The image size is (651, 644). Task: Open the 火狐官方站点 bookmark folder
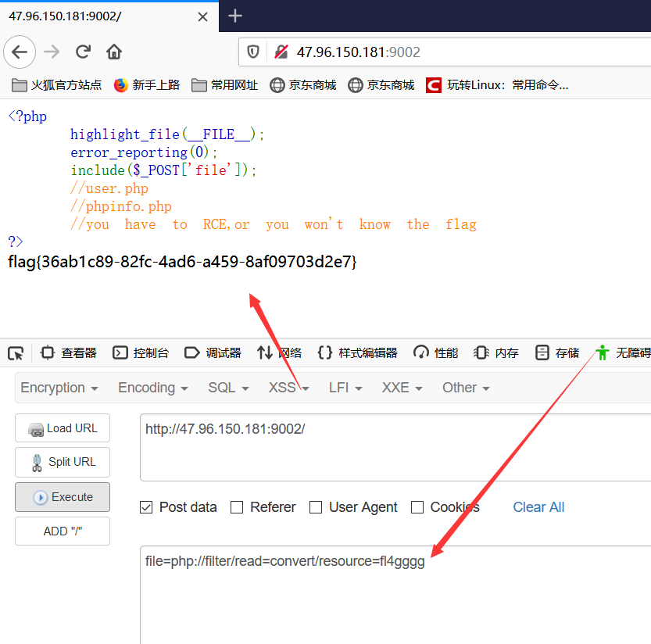pos(56,85)
